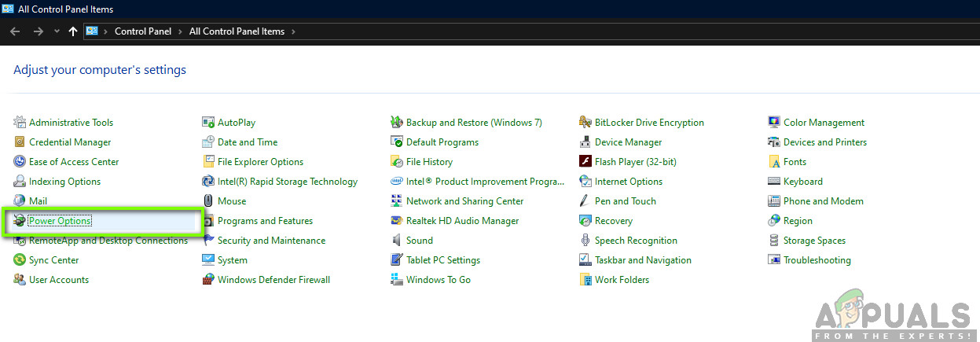Select All Control Panel Items breadcrumb segment
Viewport: 980px width, 342px height.
[237, 31]
